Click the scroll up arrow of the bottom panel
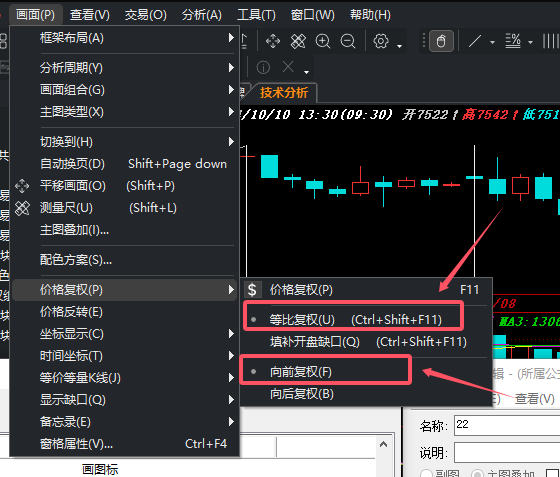This screenshot has width=560, height=477. 383,444
